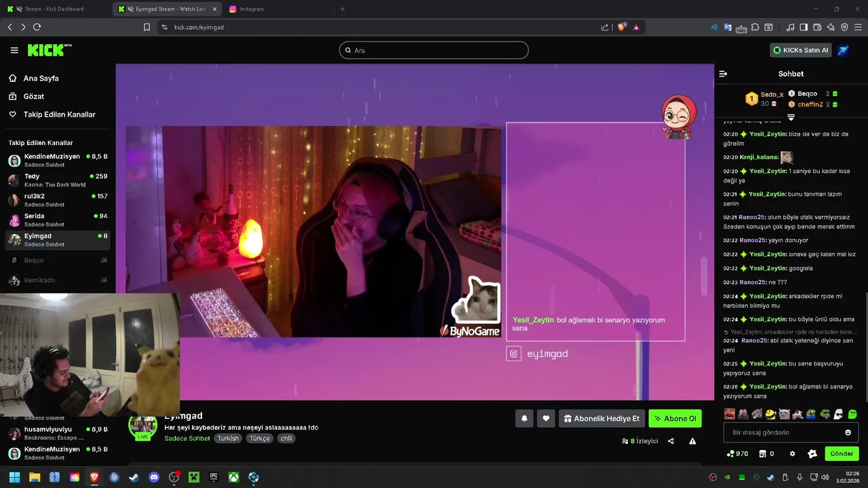Click the Türkçe tag
The image size is (868, 488).
259,439
